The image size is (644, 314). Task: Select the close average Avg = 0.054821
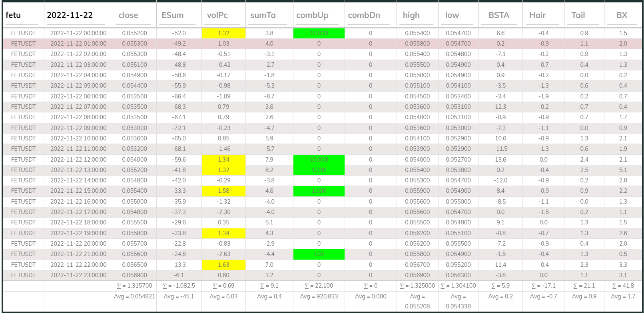point(134,296)
